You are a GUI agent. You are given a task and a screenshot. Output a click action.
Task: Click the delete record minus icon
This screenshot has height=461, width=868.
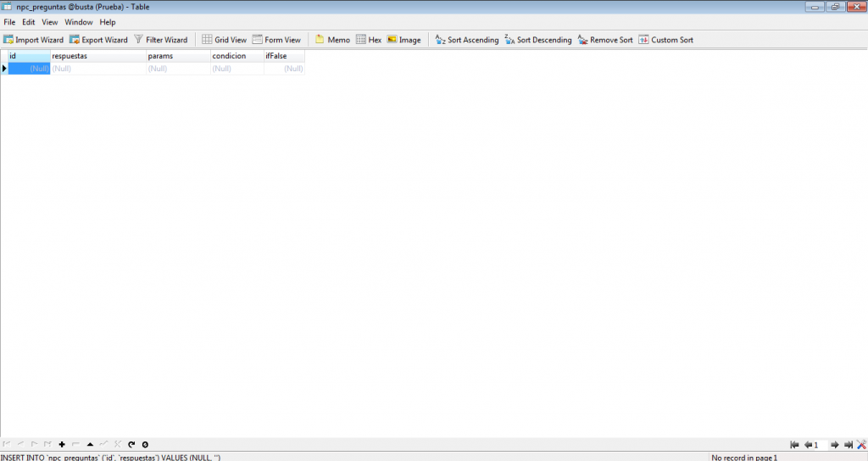pyautogui.click(x=75, y=444)
